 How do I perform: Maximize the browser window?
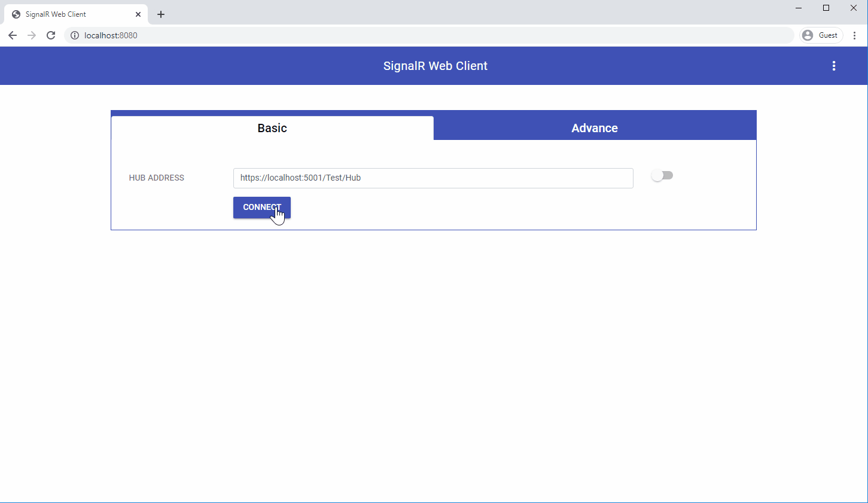[826, 8]
